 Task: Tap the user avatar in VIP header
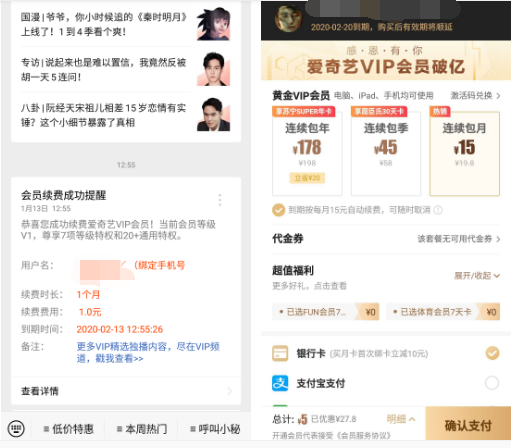(288, 18)
